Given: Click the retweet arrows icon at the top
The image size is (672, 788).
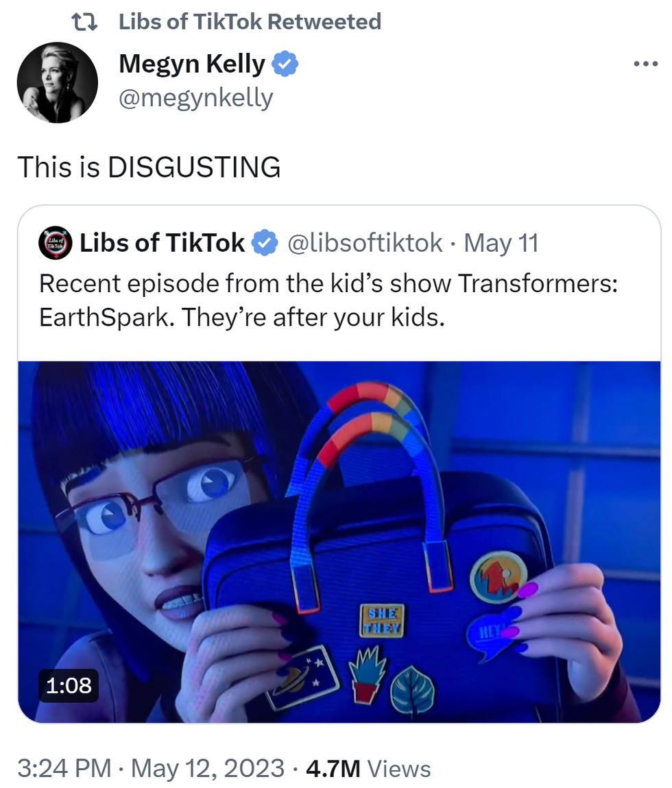Looking at the screenshot, I should [84, 22].
